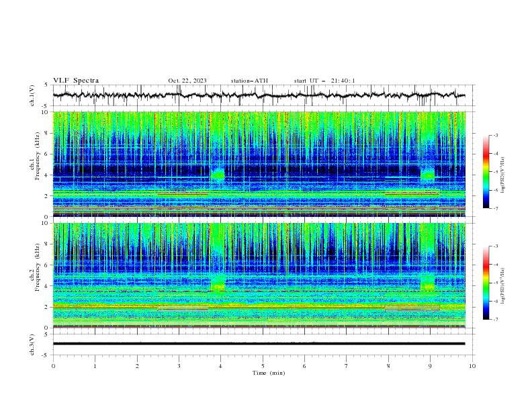Image resolution: width=532 pixels, height=411 pixels.
Task: Click the "VLF Spectra" title text
Action: (76, 81)
